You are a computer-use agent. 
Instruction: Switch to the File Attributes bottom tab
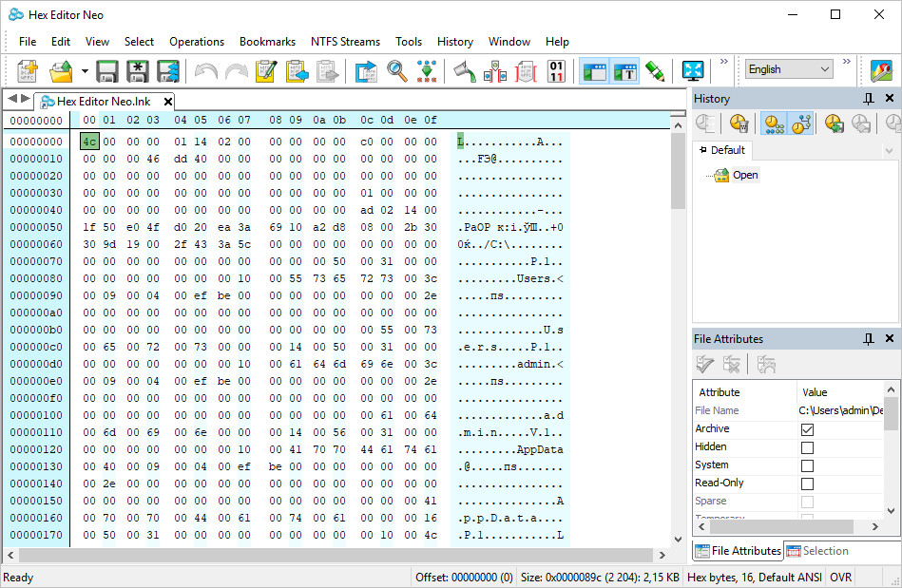[x=738, y=551]
